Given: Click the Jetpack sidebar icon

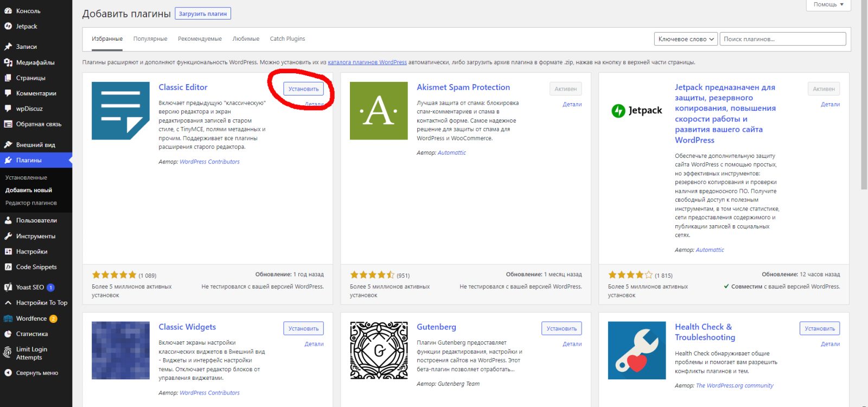Looking at the screenshot, I should point(8,26).
